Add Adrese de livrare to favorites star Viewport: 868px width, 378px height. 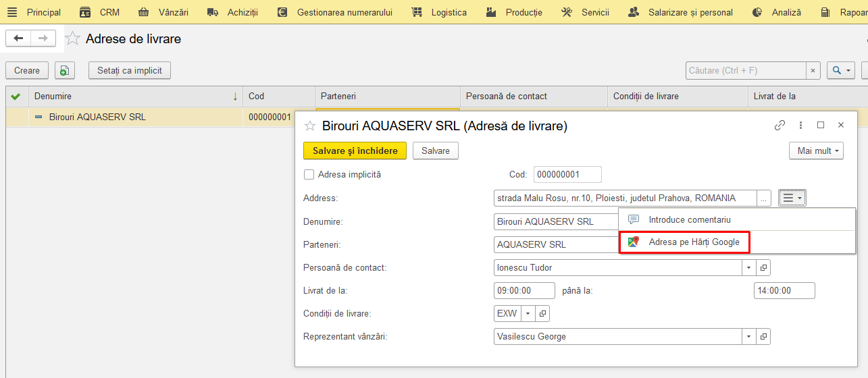click(x=72, y=38)
